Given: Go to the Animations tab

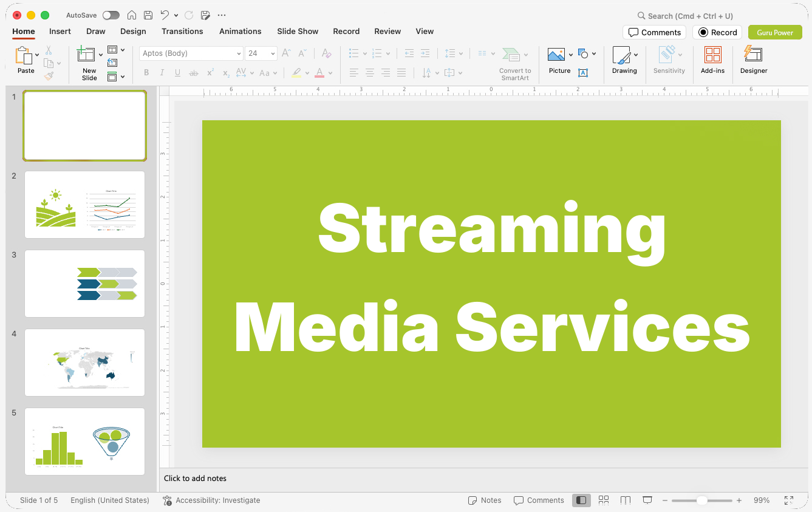Looking at the screenshot, I should click(x=241, y=31).
